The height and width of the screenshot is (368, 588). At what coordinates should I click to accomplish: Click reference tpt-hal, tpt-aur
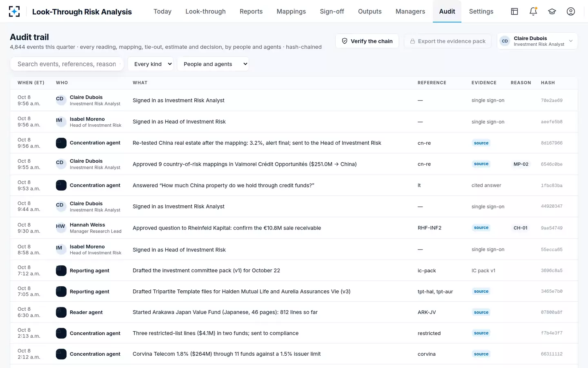point(435,292)
